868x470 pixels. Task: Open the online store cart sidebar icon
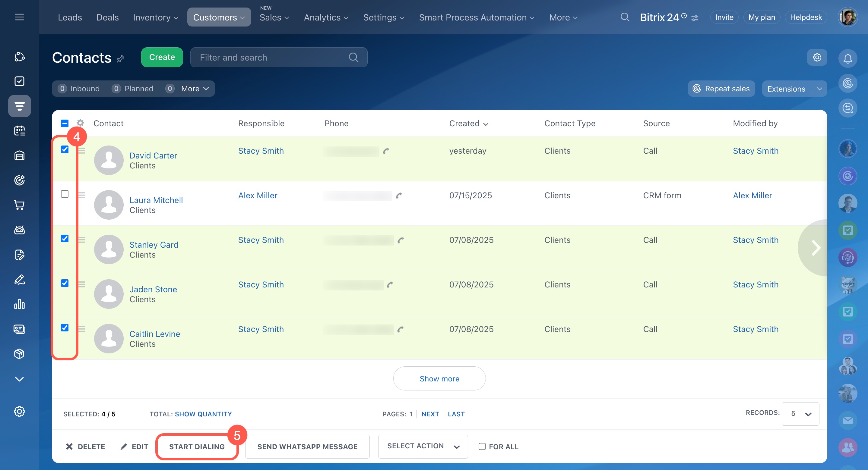(x=20, y=205)
